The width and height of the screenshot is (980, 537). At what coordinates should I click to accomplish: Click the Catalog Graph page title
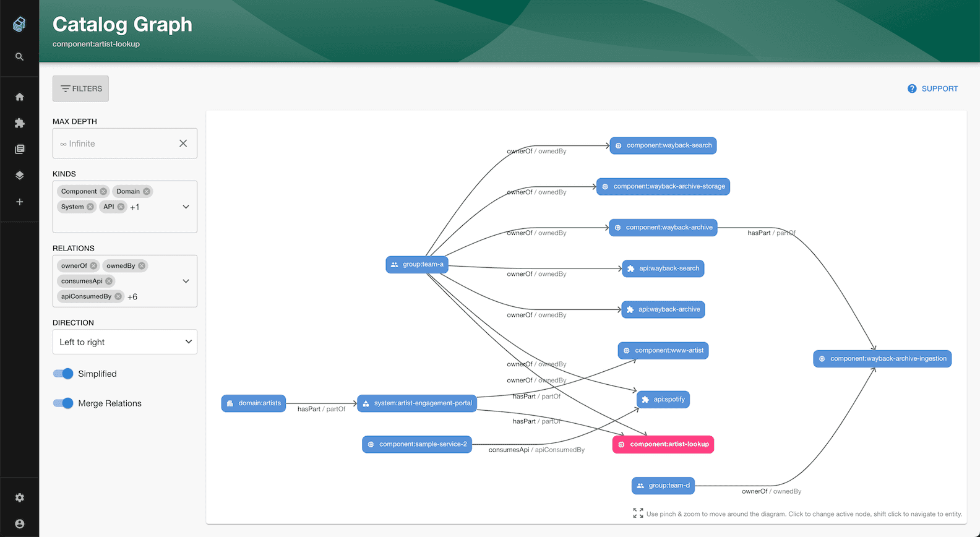coord(123,24)
